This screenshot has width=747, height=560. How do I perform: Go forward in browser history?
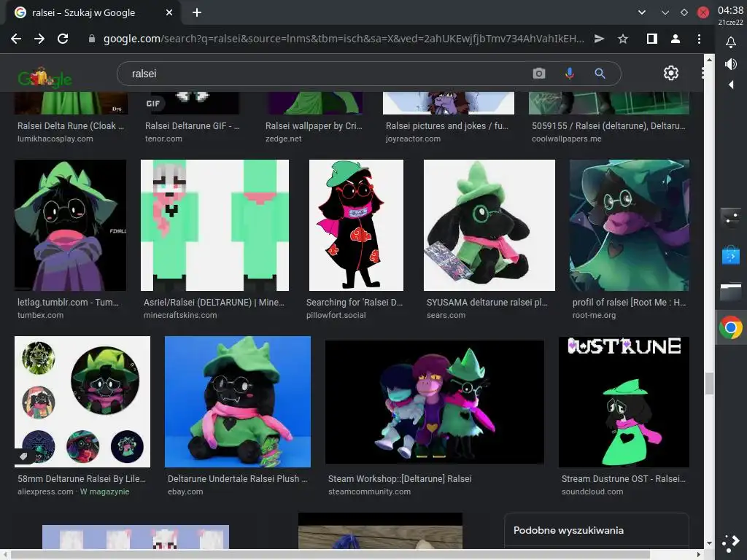tap(39, 39)
